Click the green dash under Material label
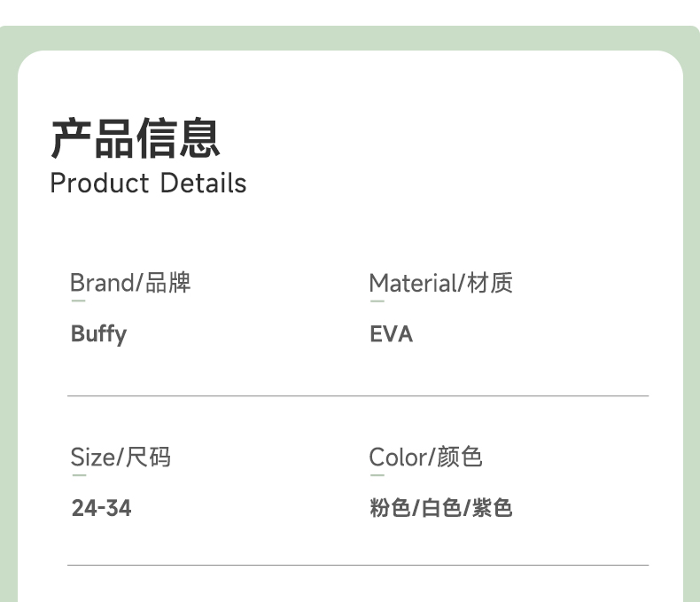 [x=377, y=301]
